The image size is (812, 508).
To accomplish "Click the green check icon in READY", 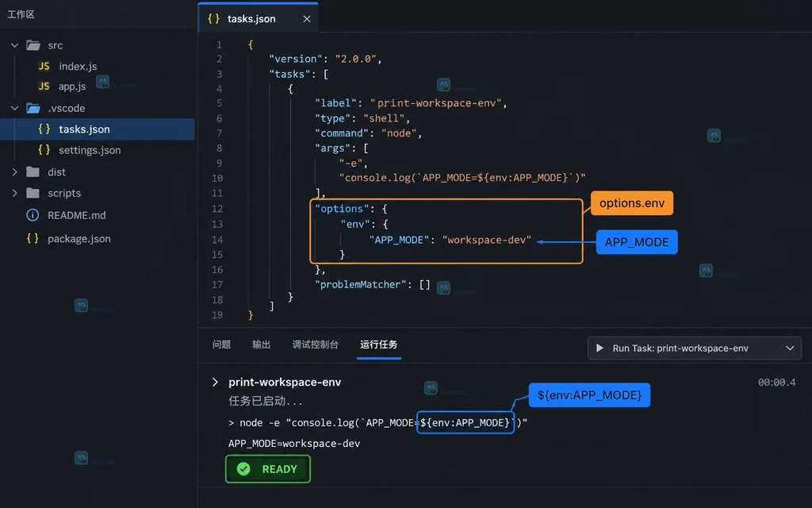I will coord(243,468).
